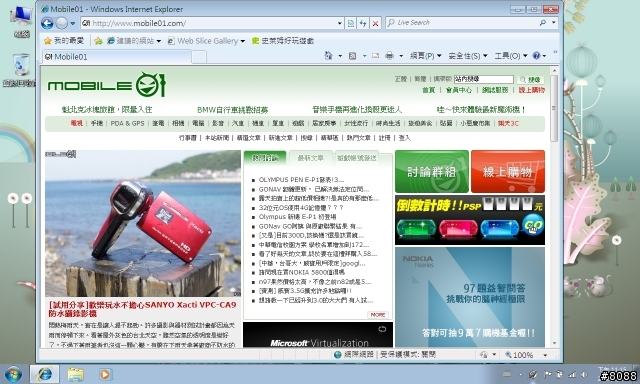Stop loading with the red X icon
Viewport: 640px width, 384px height.
click(375, 23)
